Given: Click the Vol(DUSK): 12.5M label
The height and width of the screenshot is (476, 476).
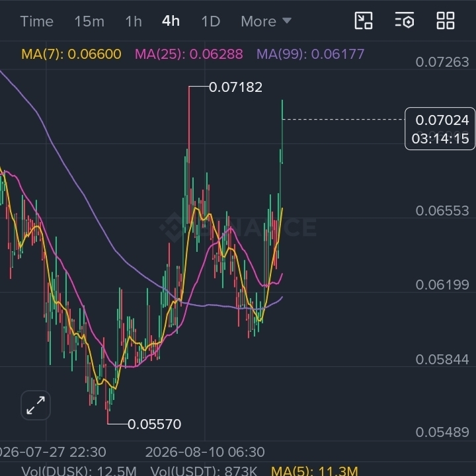Looking at the screenshot, I should point(79,471).
